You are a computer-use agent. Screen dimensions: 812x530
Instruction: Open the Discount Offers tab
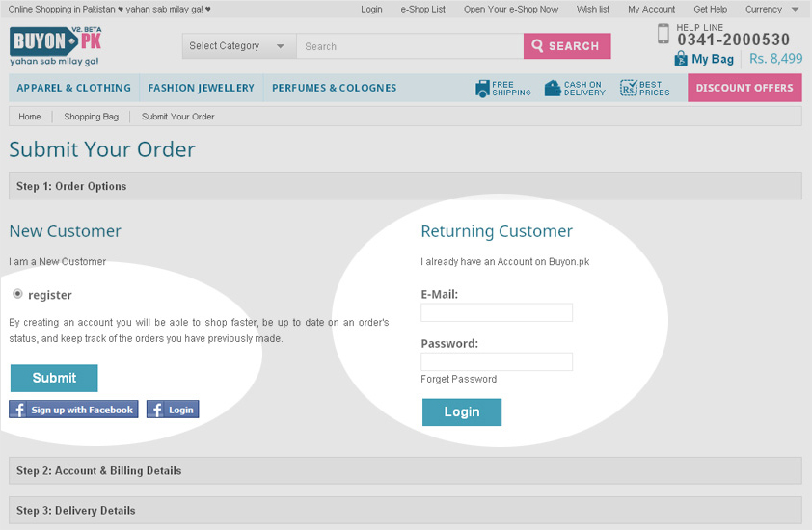click(x=744, y=88)
